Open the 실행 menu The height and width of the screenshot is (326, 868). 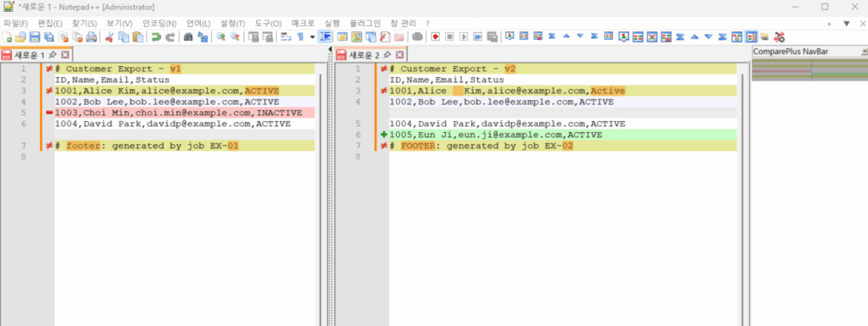[x=332, y=23]
